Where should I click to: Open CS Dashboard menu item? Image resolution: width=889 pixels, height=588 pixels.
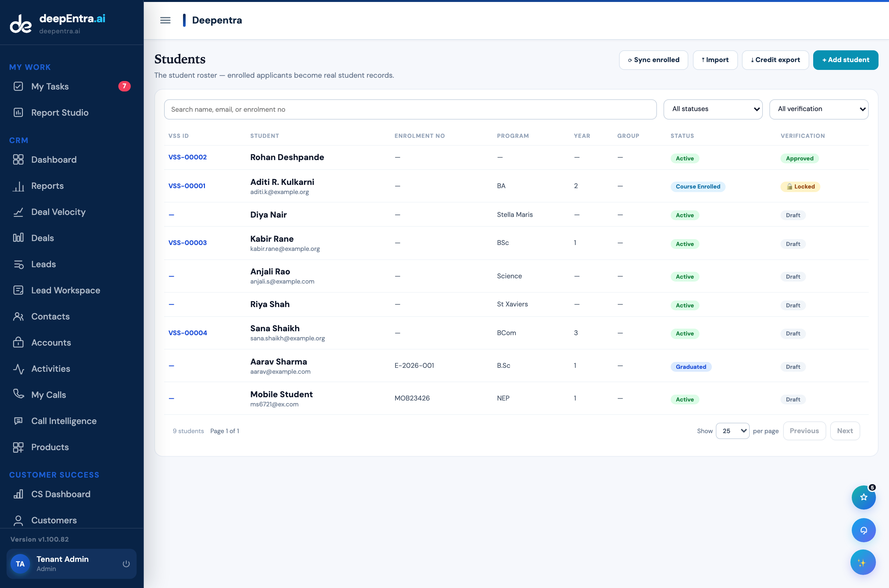pyautogui.click(x=60, y=494)
